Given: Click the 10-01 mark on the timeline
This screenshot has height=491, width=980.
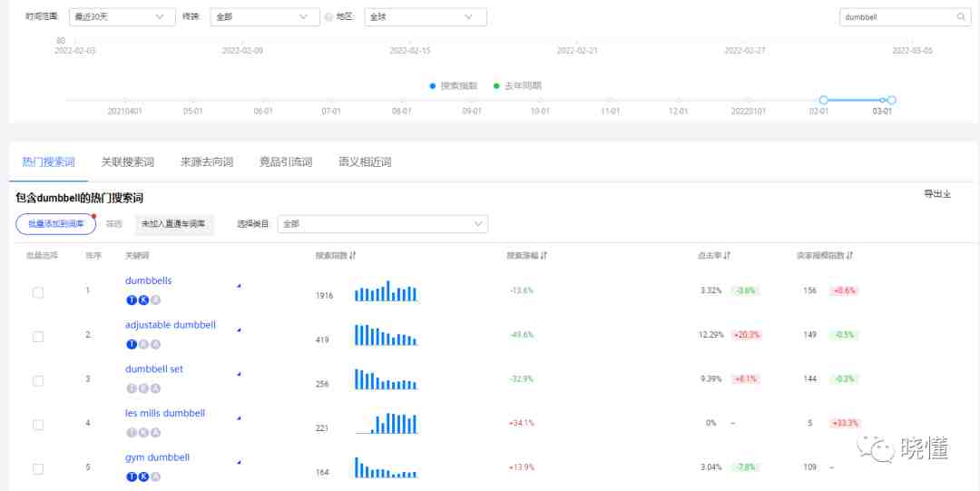Looking at the screenshot, I should 540,111.
